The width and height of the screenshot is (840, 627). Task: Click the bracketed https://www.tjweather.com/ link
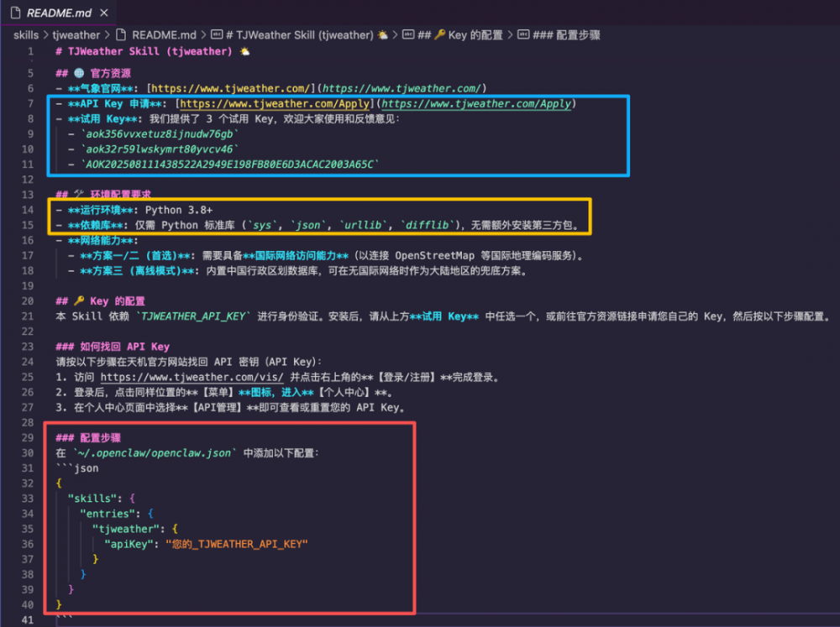(230, 88)
